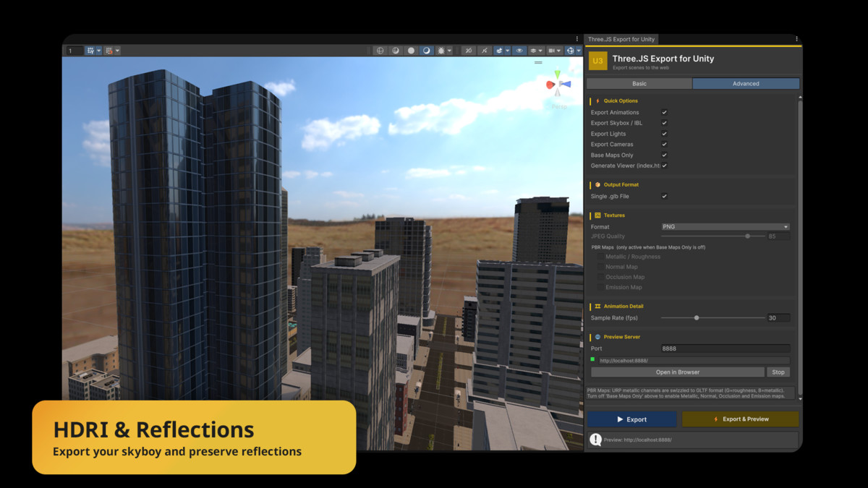This screenshot has width=868, height=488.
Task: Click the Output Format cube icon
Action: (x=597, y=184)
